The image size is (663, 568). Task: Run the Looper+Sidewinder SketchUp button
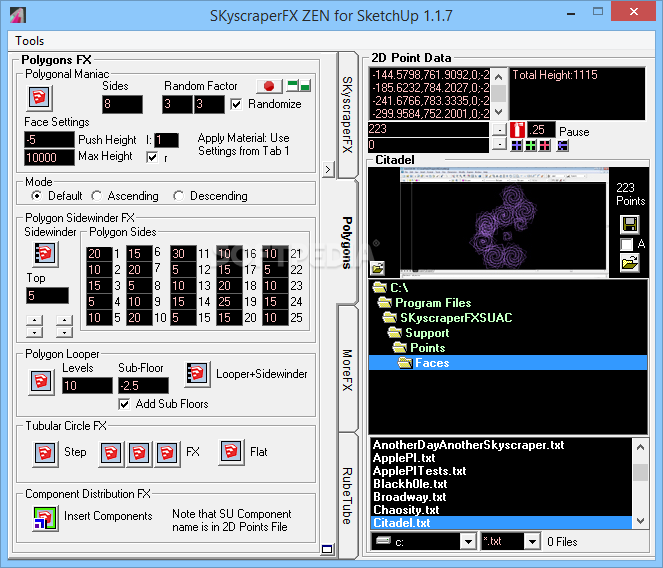pyautogui.click(x=197, y=374)
